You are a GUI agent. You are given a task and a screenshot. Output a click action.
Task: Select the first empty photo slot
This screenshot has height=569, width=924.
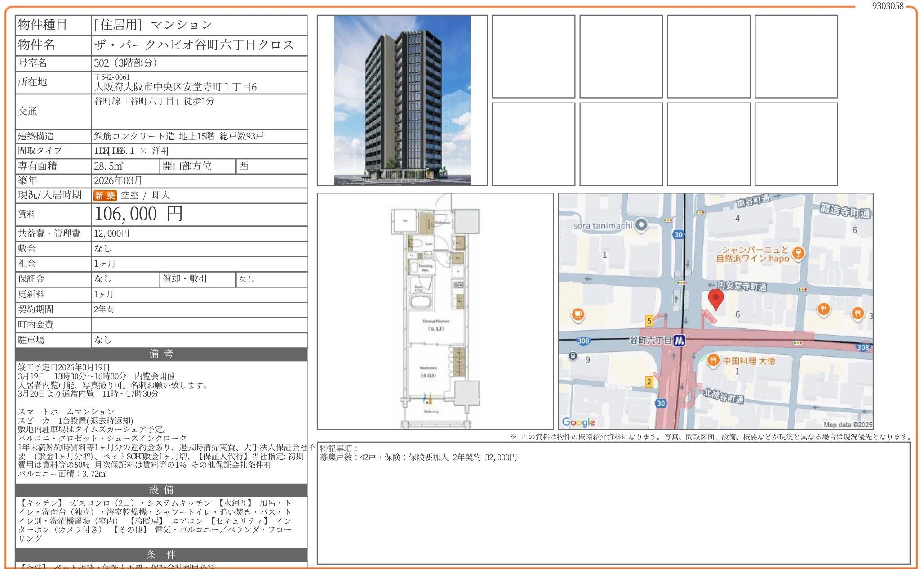coord(533,56)
